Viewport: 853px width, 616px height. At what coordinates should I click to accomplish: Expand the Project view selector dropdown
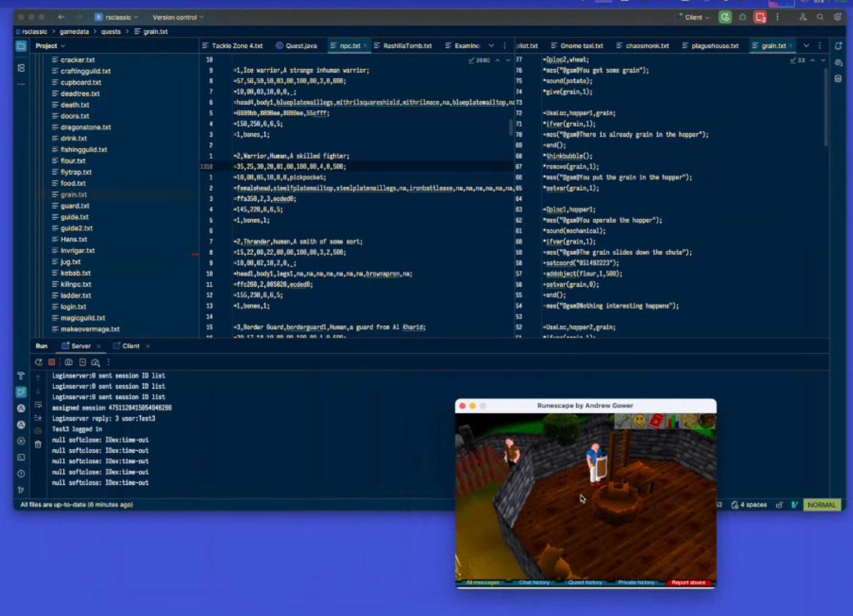50,46
